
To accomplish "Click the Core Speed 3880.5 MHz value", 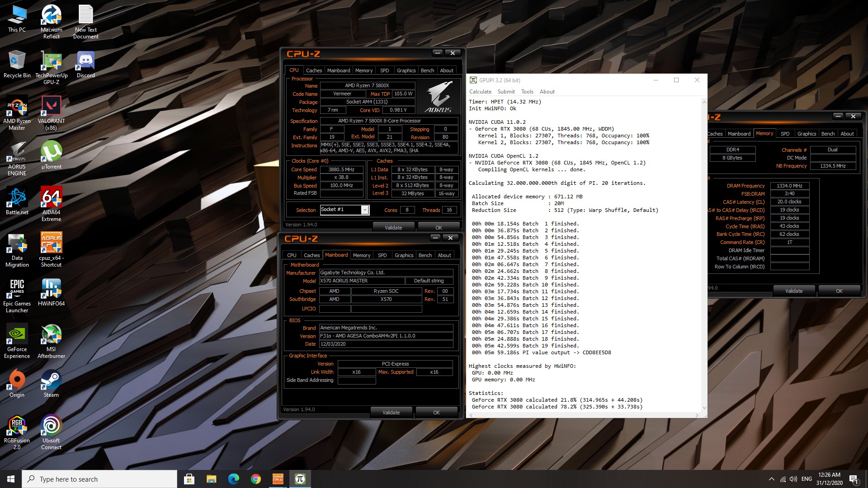I will point(341,169).
